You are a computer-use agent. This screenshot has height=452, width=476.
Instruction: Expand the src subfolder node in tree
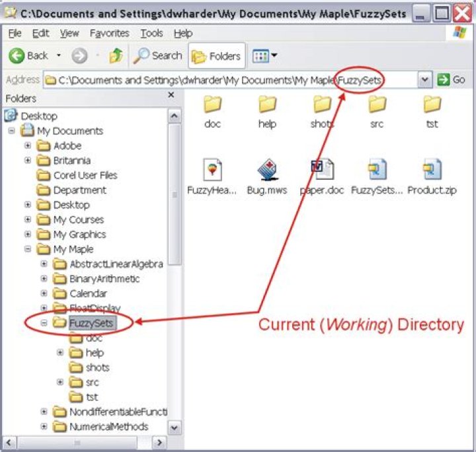click(x=60, y=382)
